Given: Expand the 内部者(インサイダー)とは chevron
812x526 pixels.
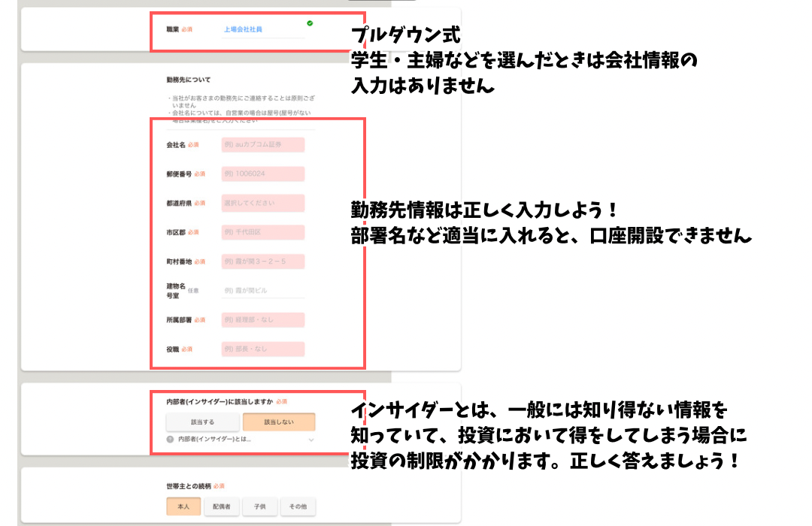Looking at the screenshot, I should (x=311, y=439).
